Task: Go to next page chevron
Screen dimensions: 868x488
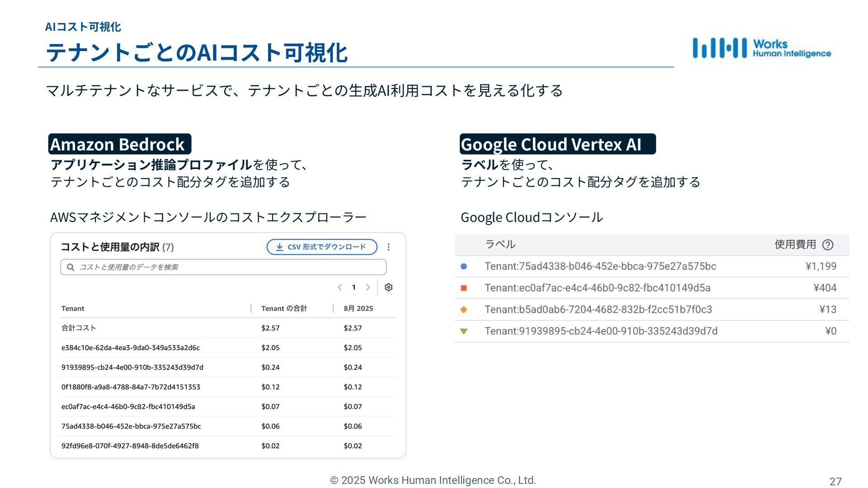Action: (368, 287)
